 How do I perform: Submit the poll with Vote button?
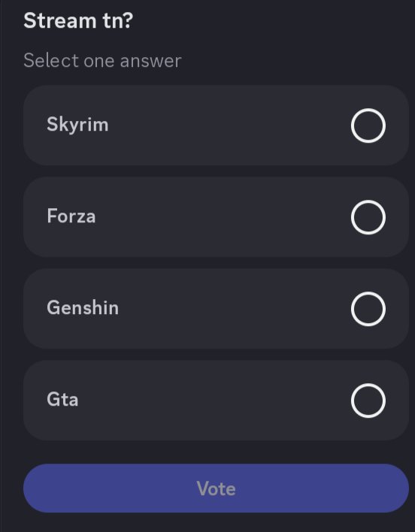(216, 488)
